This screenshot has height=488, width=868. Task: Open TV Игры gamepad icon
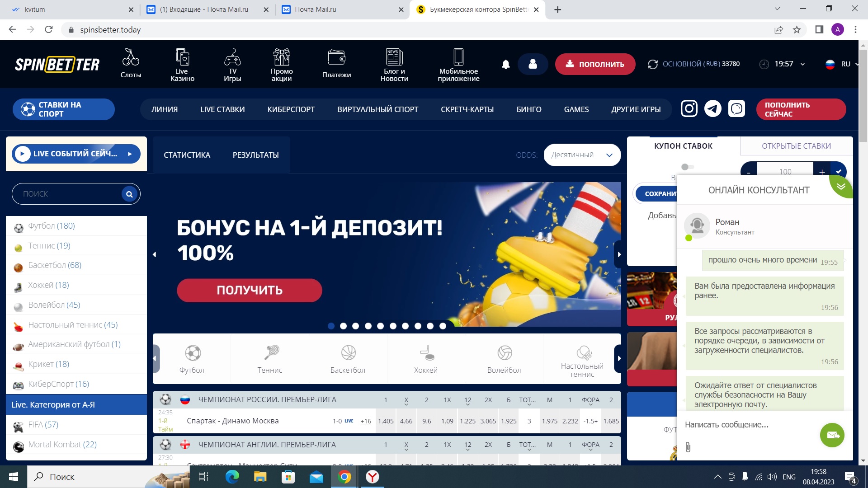pyautogui.click(x=232, y=57)
